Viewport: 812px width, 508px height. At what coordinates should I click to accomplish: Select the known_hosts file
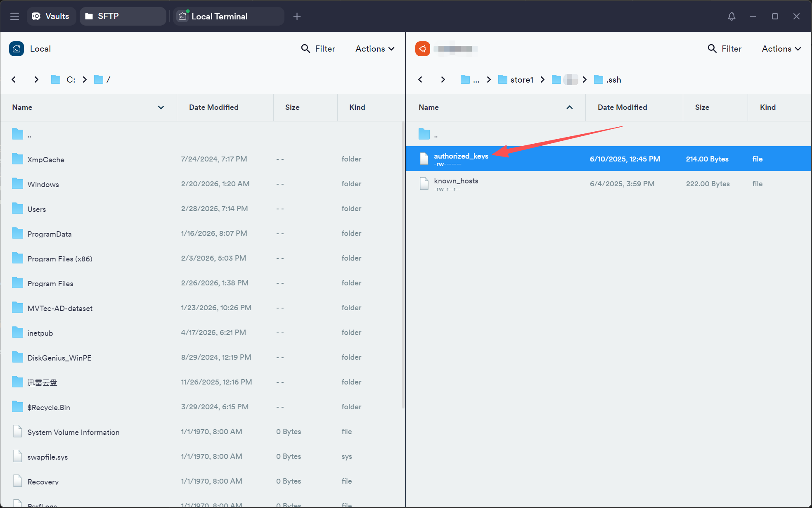pos(456,181)
